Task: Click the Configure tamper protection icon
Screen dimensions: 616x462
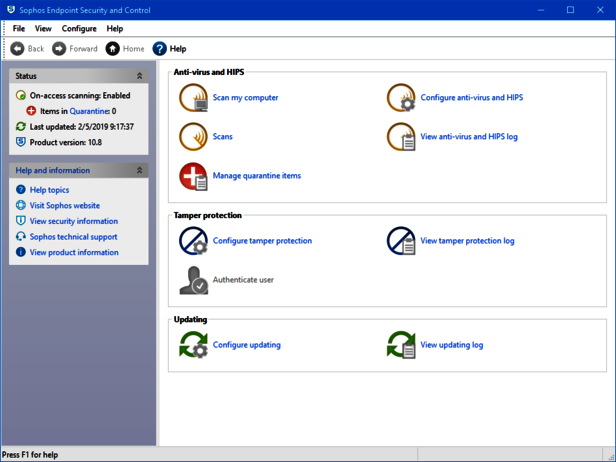Action: tap(193, 241)
